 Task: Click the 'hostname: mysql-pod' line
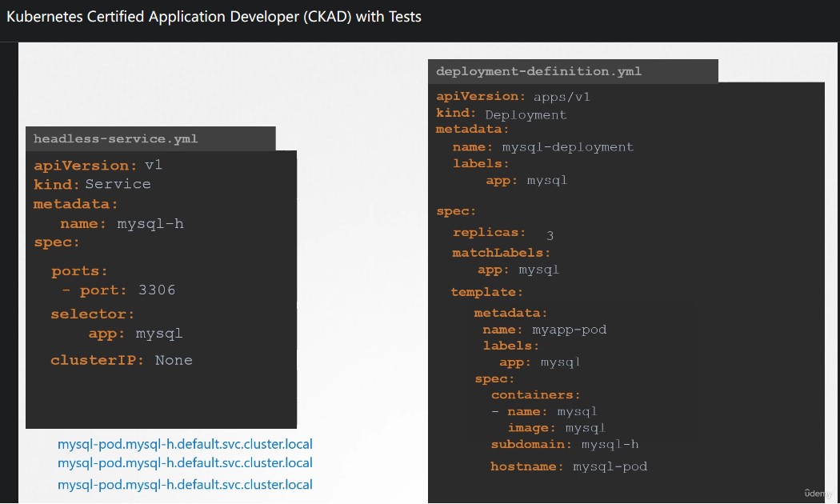[x=568, y=466]
